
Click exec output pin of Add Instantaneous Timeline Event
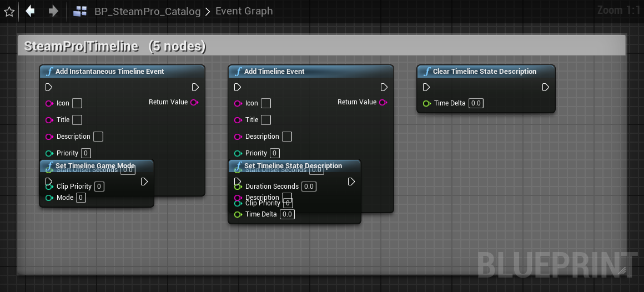tap(195, 87)
